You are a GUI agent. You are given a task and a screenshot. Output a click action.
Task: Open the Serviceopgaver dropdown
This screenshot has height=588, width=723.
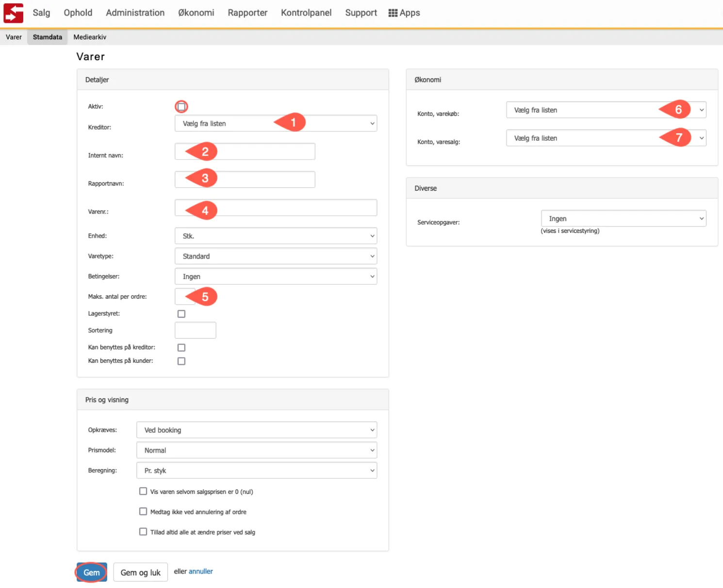[623, 219]
